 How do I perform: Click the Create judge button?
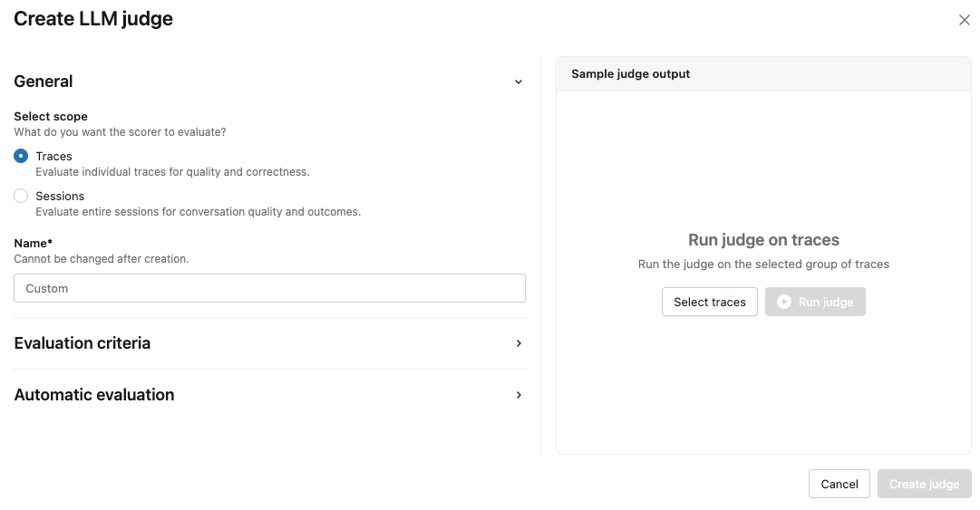(x=924, y=484)
